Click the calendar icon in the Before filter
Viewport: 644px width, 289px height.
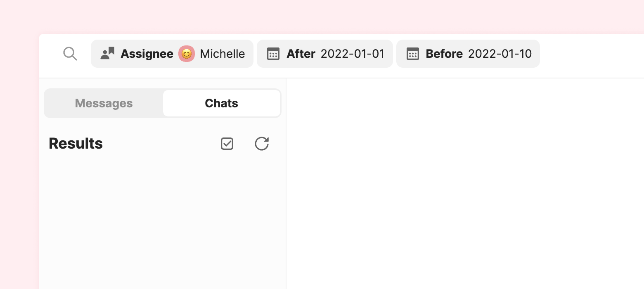[x=413, y=54]
